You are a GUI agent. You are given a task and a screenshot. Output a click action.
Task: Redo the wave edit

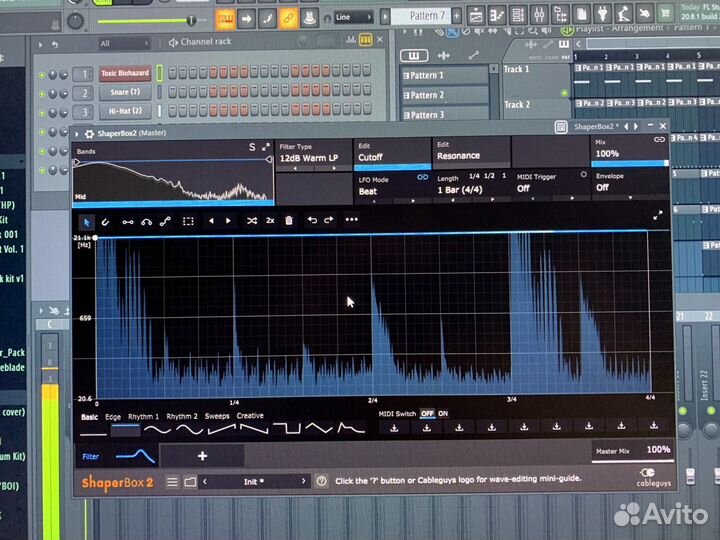[329, 220]
